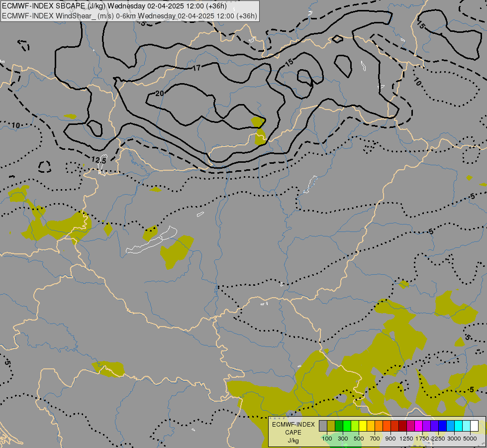Click the bright magenta legend swatch

click(x=419, y=426)
